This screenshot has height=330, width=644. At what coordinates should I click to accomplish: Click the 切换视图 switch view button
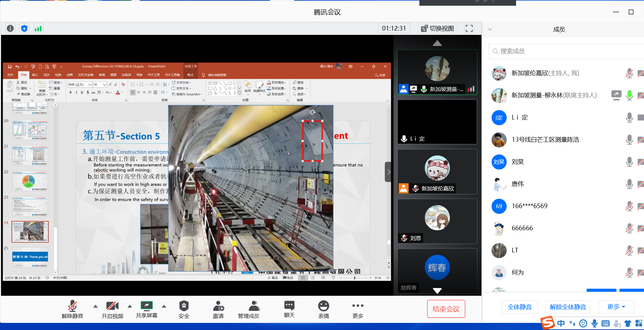pyautogui.click(x=438, y=29)
